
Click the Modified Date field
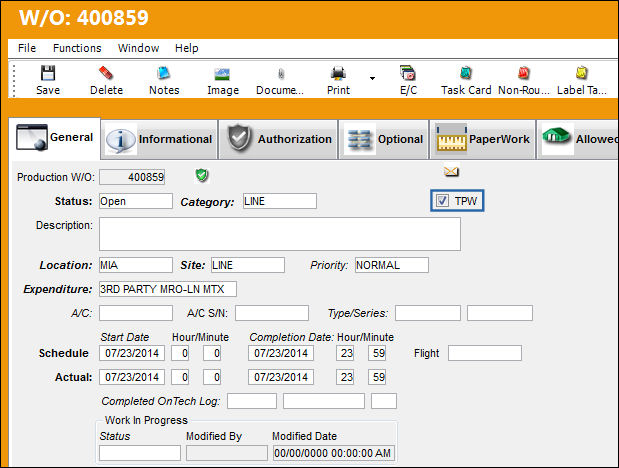tap(334, 453)
